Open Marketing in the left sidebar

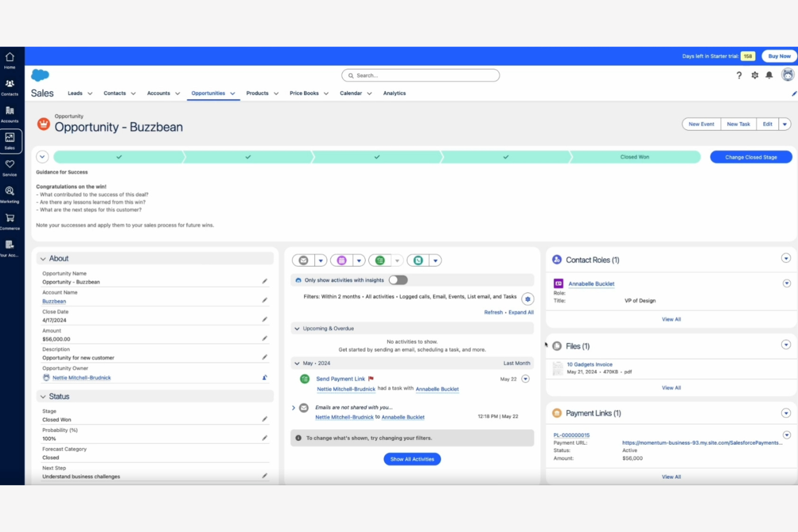(x=10, y=195)
